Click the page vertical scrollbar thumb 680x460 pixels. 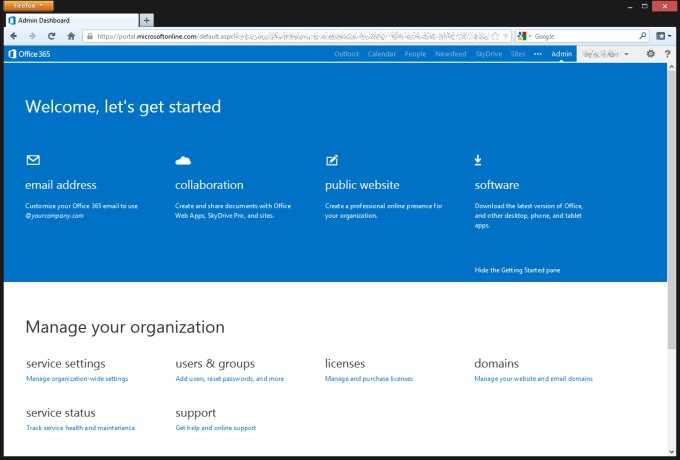tap(671, 210)
